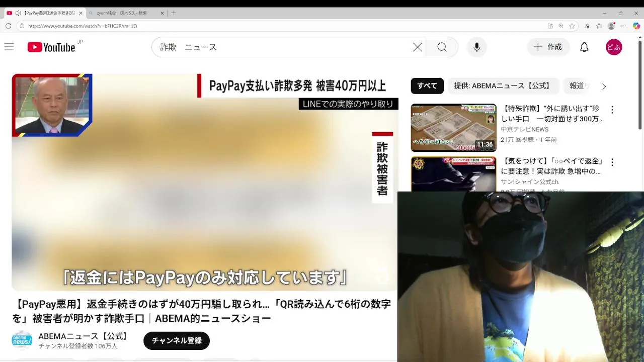Image resolution: width=644 pixels, height=362 pixels.
Task: Click the browser address bar URL
Action: (83, 26)
